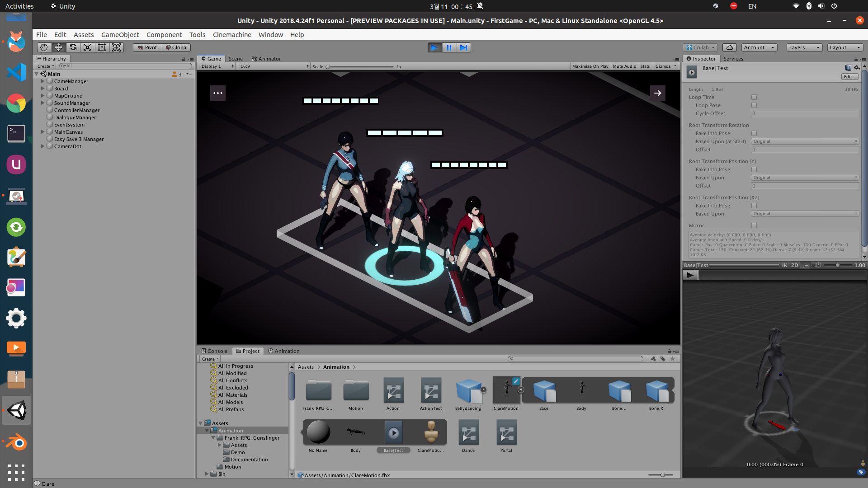Expand the CameraDot object in Hierarchy

pos(43,146)
